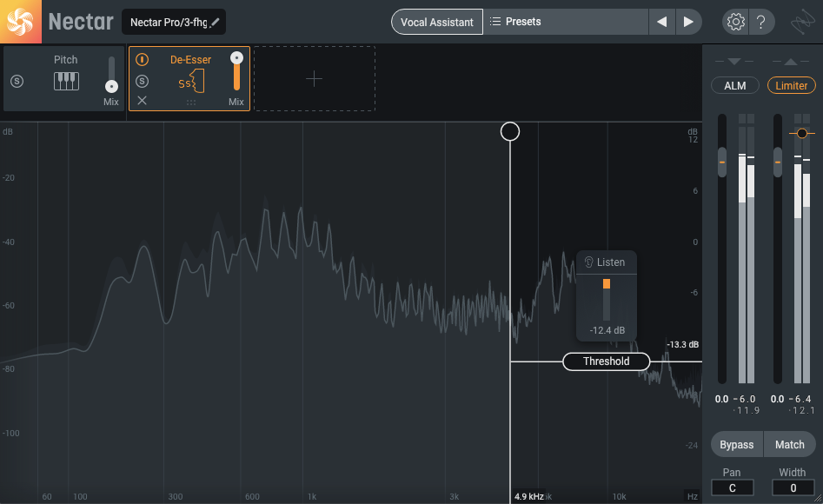Open the Presets list
This screenshot has height=504, width=823.
[566, 22]
